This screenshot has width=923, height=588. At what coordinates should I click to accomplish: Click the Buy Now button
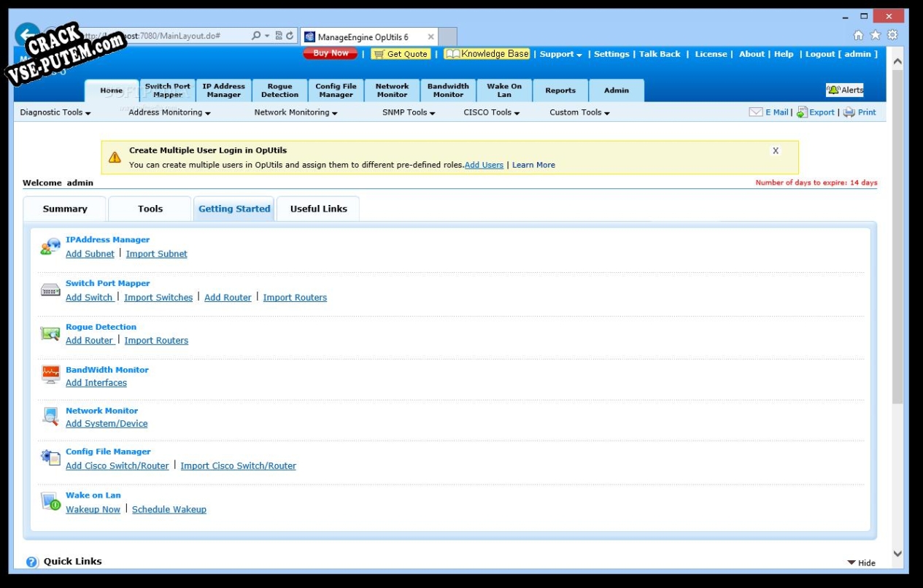tap(331, 53)
